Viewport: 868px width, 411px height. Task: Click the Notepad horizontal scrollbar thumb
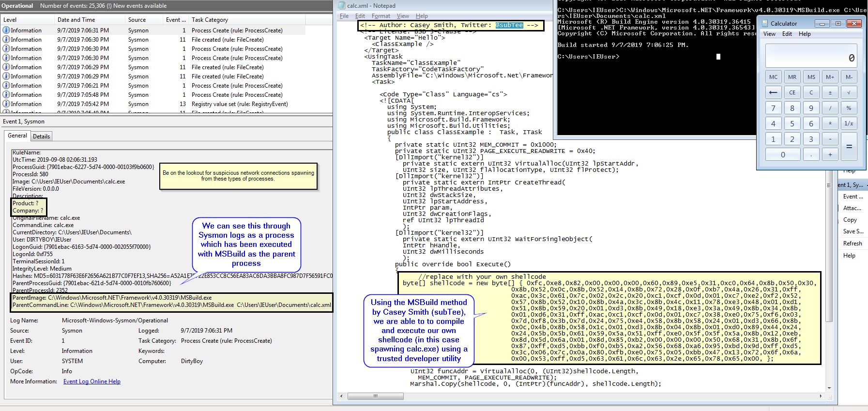click(375, 396)
